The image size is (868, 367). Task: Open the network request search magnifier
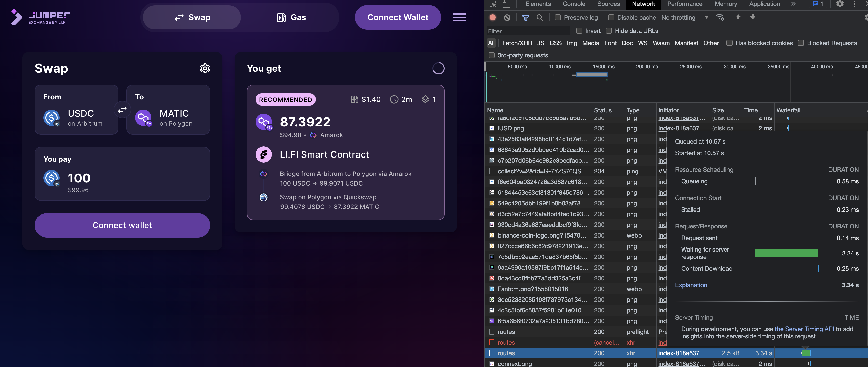point(540,17)
